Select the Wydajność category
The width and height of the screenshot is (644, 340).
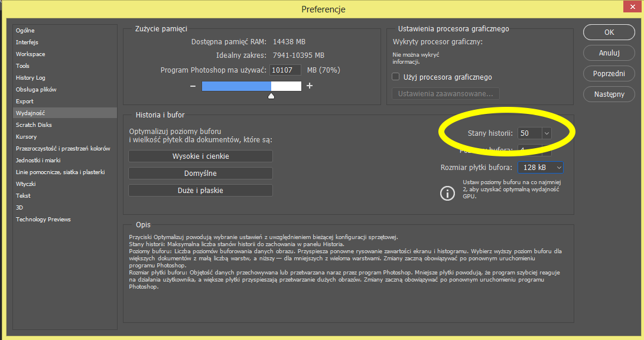pos(65,113)
